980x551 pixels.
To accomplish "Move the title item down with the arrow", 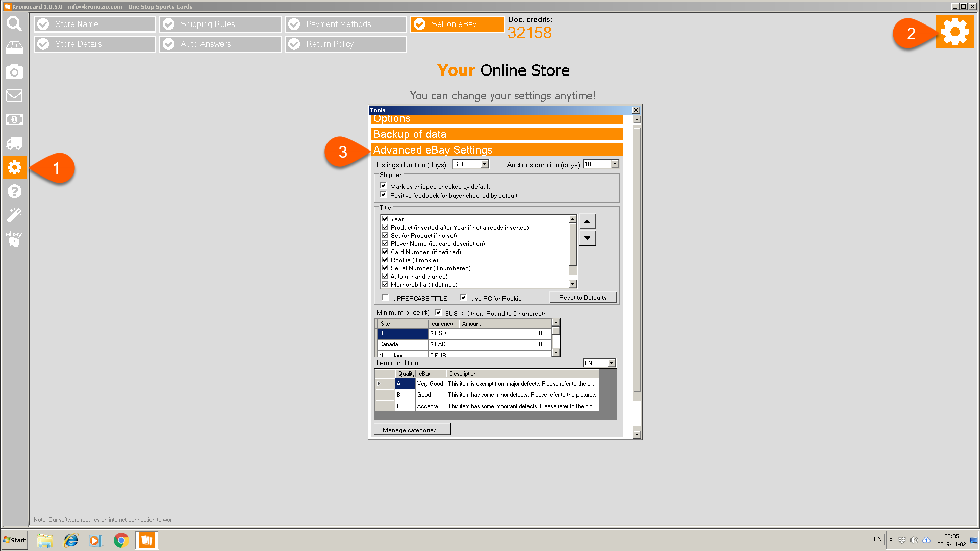I will click(587, 238).
